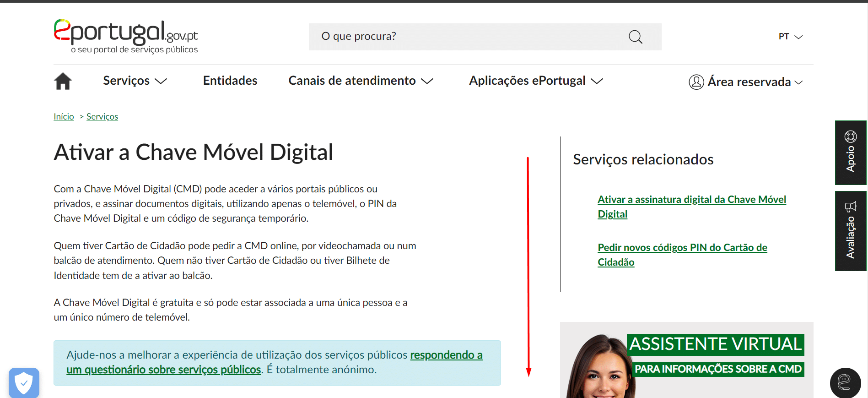The width and height of the screenshot is (868, 398).
Task: Click the 'o seu portal de serviços públicos' tagline
Action: tap(135, 49)
